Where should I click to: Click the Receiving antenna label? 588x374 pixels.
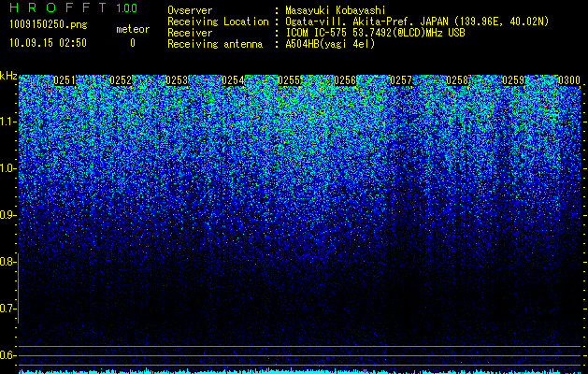tap(215, 44)
